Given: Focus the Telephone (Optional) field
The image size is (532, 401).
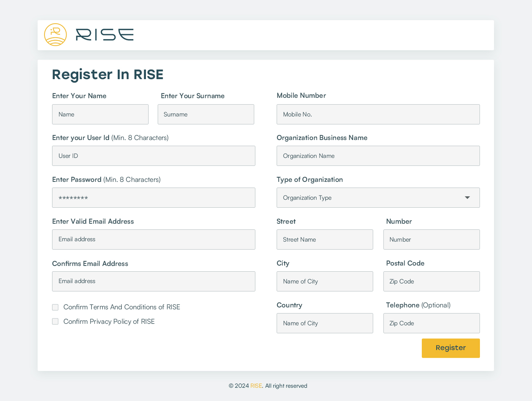Looking at the screenshot, I should tap(431, 323).
